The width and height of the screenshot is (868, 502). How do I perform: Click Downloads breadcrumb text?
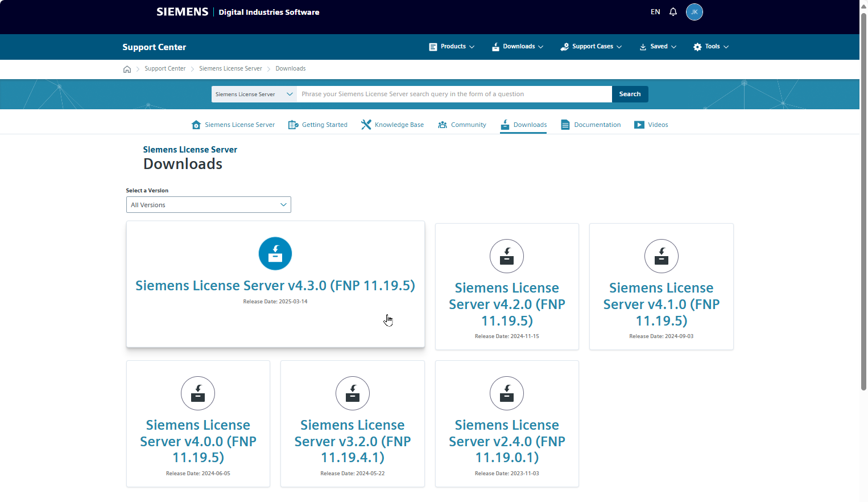[291, 69]
